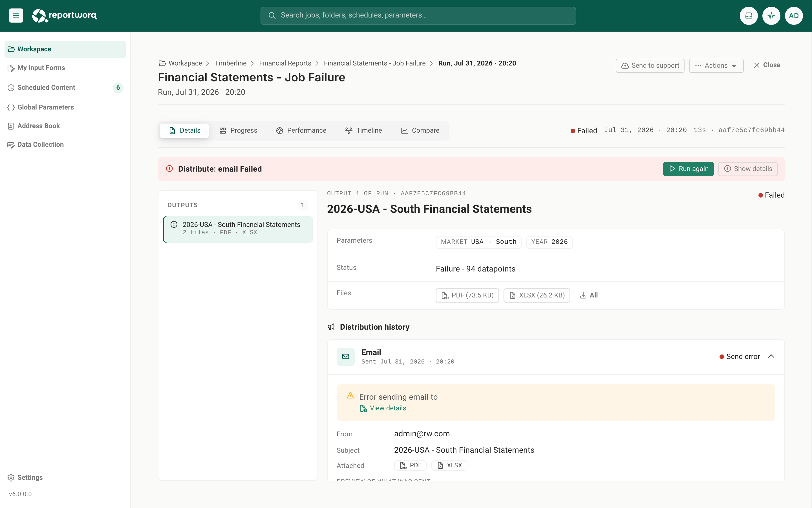
Task: Switch to the Timeline tab
Action: (363, 131)
